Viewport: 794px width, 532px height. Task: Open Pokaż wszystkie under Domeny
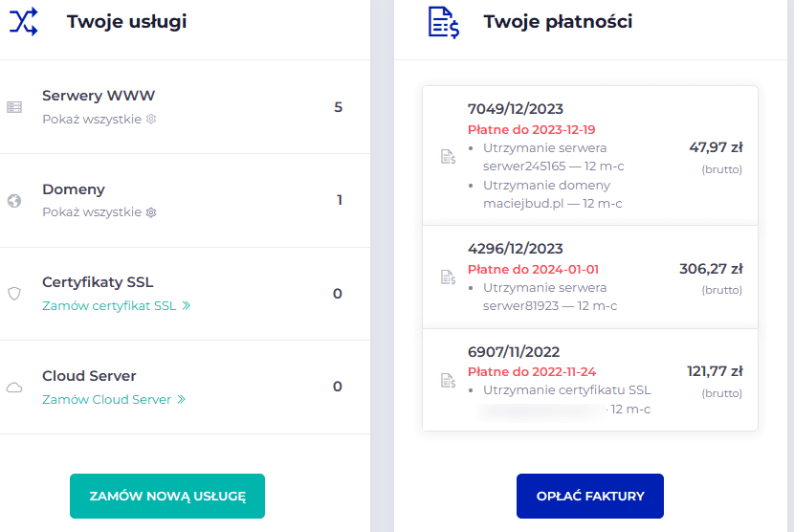click(92, 212)
